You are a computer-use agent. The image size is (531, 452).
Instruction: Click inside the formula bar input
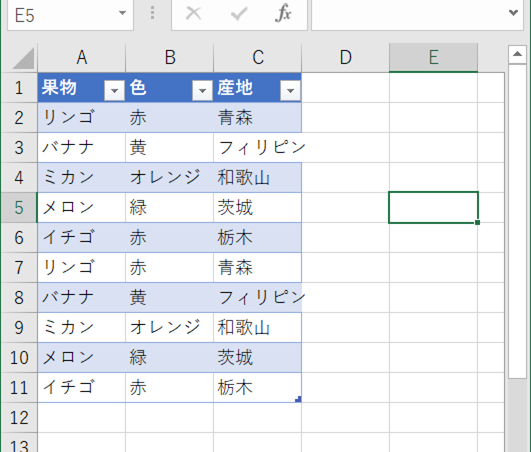(x=408, y=14)
